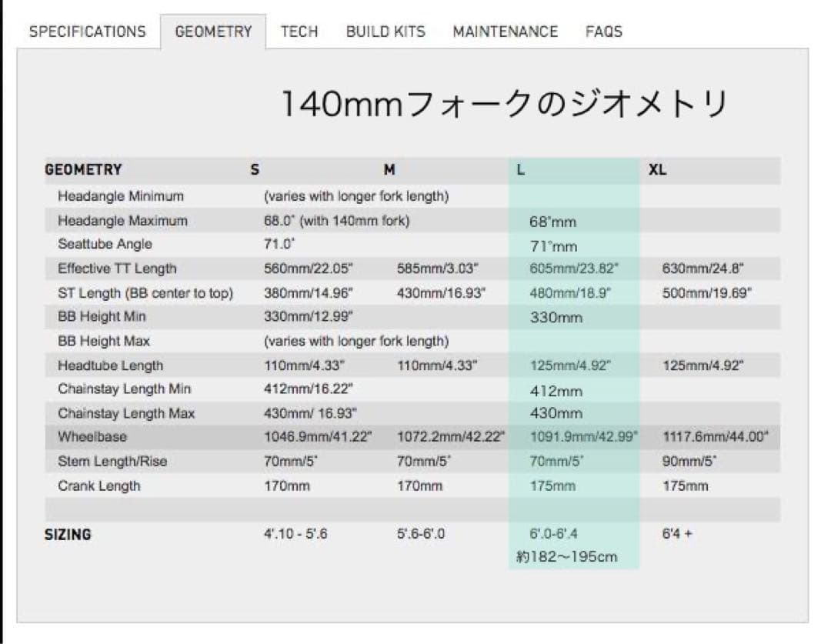This screenshot has height=644, width=831.
Task: Click the SIZING heading at table bottom
Action: (x=68, y=534)
